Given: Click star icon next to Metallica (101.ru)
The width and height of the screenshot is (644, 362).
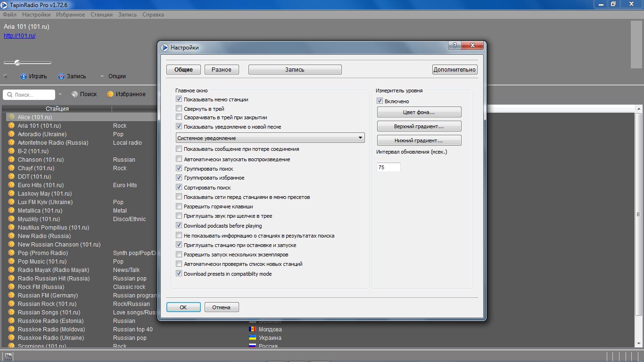Looking at the screenshot, I should [12, 211].
